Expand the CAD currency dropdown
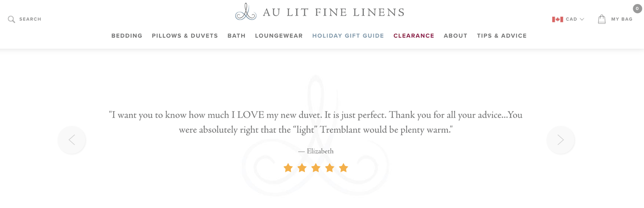The width and height of the screenshot is (644, 208). tap(575, 19)
